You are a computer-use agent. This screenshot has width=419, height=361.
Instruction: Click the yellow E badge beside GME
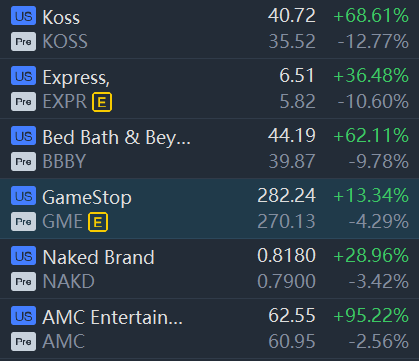click(x=98, y=222)
